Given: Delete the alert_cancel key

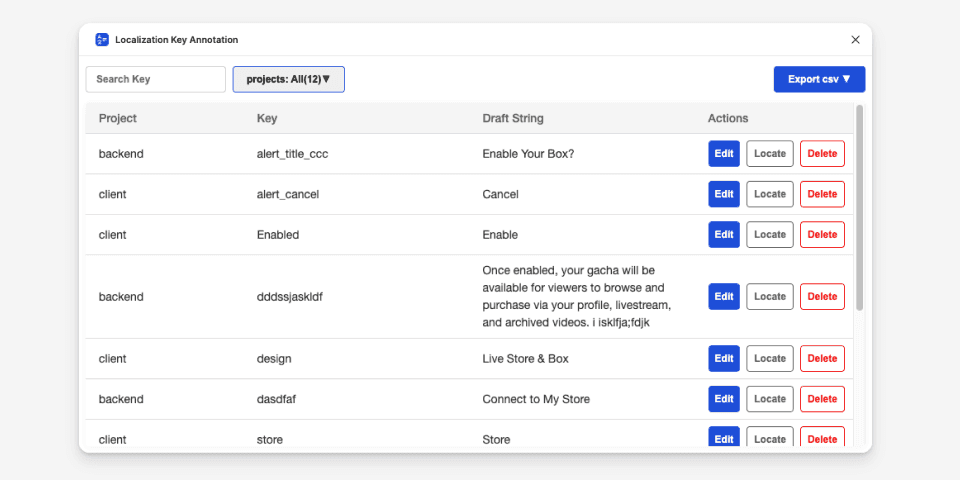Looking at the screenshot, I should click(822, 194).
